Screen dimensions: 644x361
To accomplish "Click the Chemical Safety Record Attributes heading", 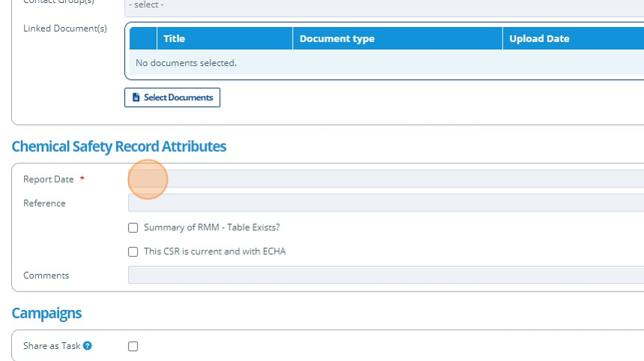I will (x=119, y=147).
